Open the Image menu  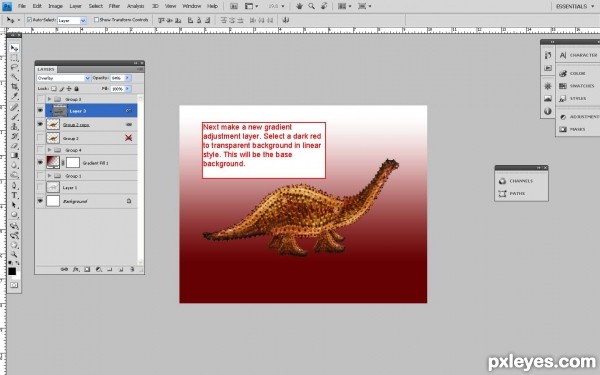(55, 6)
